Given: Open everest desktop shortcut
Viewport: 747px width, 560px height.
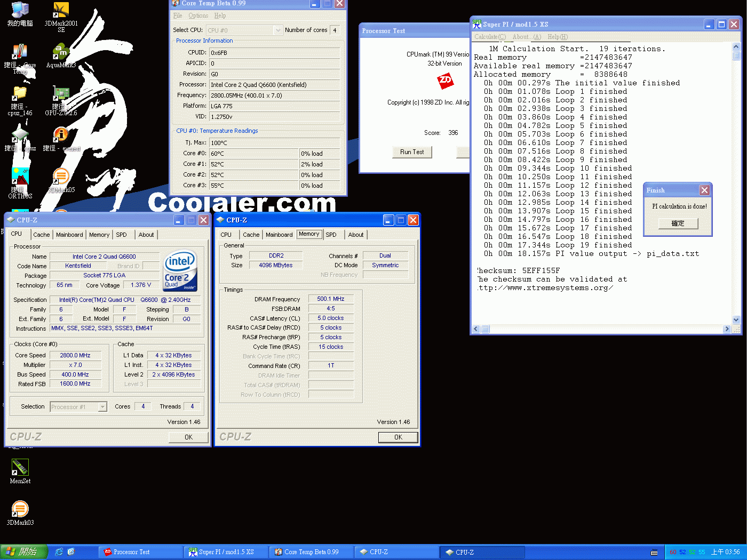Looking at the screenshot, I should click(61, 140).
